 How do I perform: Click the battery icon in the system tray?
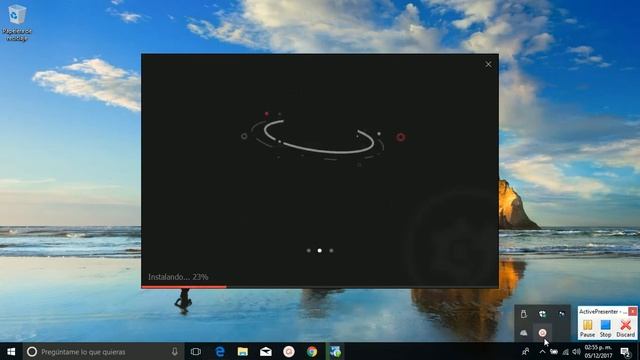(554, 351)
